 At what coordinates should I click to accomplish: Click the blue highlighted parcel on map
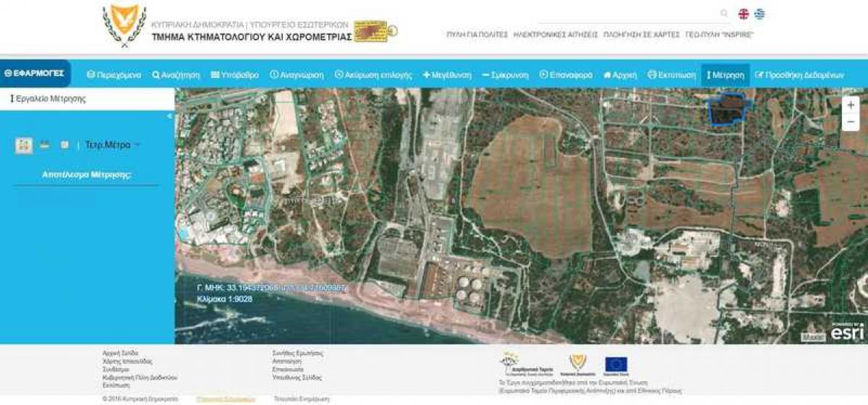728,111
